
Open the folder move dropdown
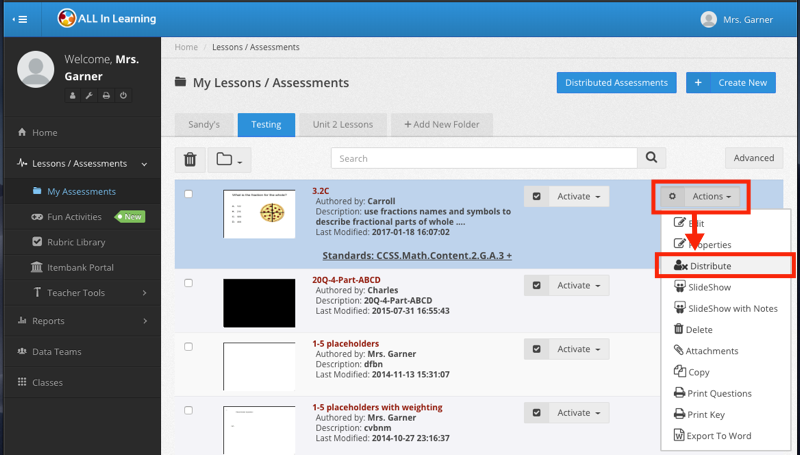(229, 159)
